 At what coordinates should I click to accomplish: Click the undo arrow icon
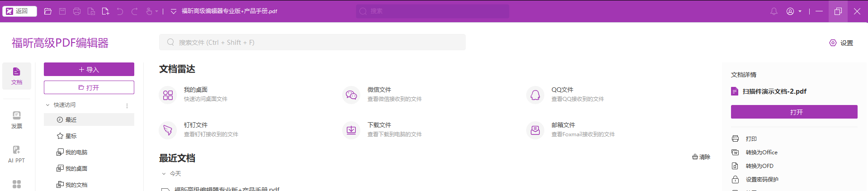[120, 11]
